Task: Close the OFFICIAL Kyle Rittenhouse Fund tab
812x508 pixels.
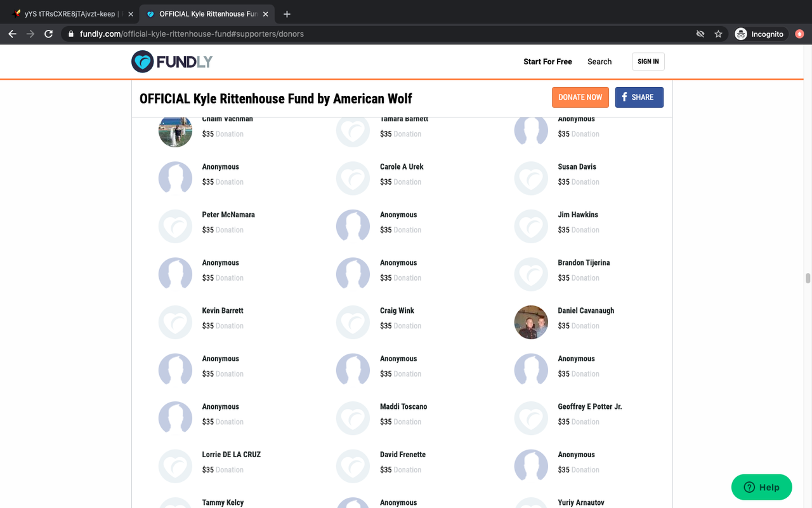Action: [x=265, y=14]
